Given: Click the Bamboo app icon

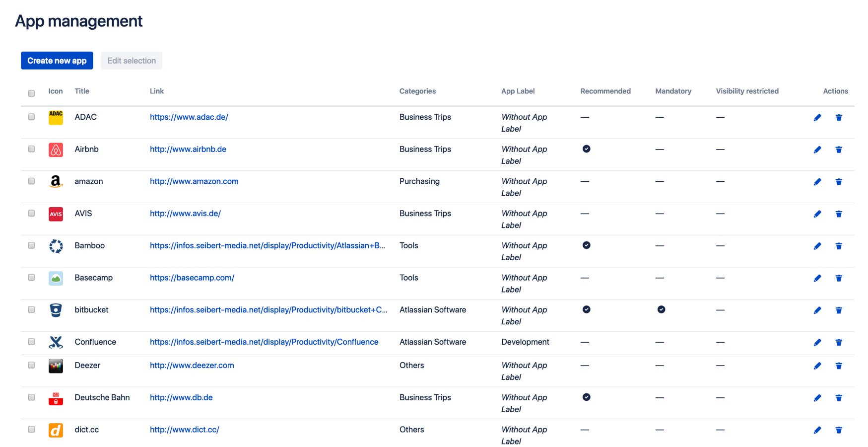Looking at the screenshot, I should (x=56, y=245).
